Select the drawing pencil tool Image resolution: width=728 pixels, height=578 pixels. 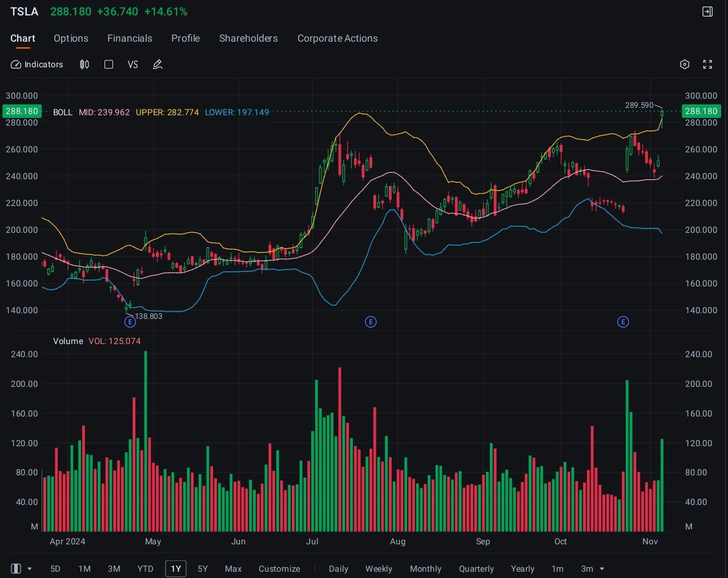click(x=158, y=64)
